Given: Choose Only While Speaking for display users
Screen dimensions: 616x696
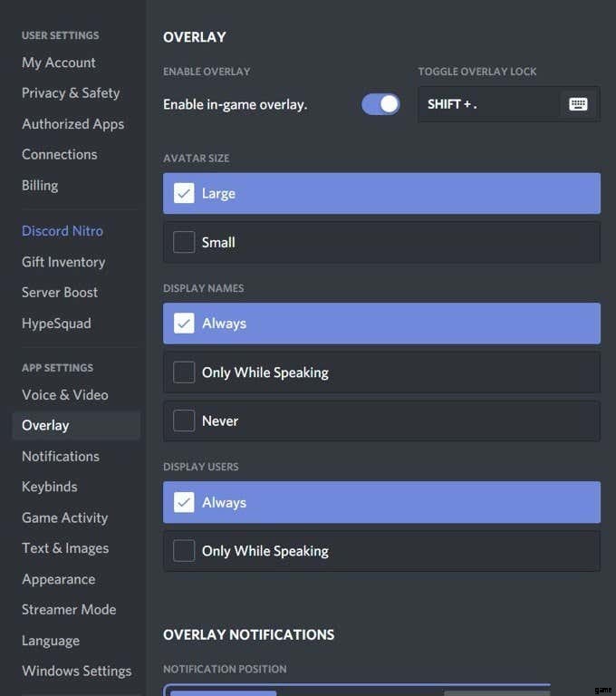Looking at the screenshot, I should [184, 551].
